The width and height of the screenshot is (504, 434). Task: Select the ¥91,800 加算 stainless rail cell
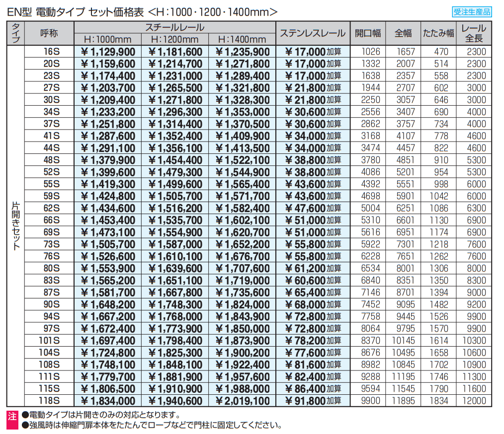pyautogui.click(x=313, y=401)
